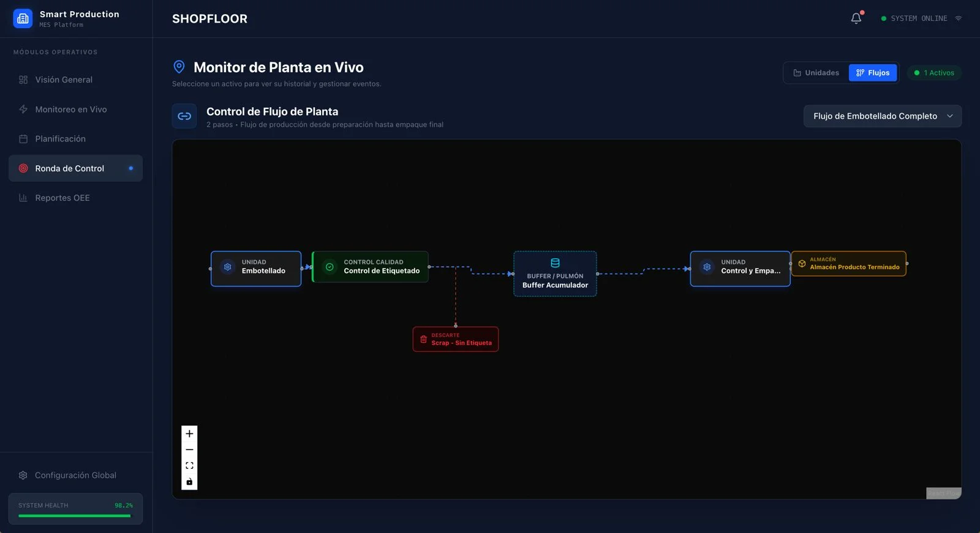
Task: Select the Almacén Producto Terminado node
Action: [x=848, y=264]
